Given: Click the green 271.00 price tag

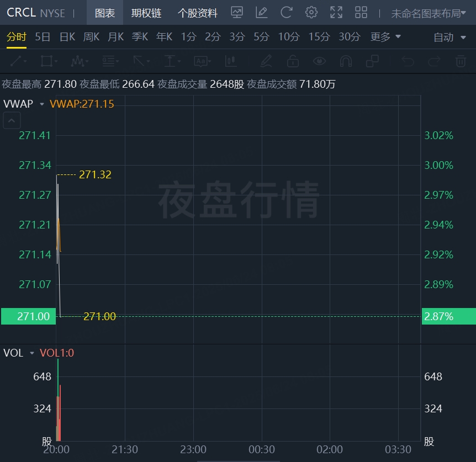Looking at the screenshot, I should [x=29, y=316].
